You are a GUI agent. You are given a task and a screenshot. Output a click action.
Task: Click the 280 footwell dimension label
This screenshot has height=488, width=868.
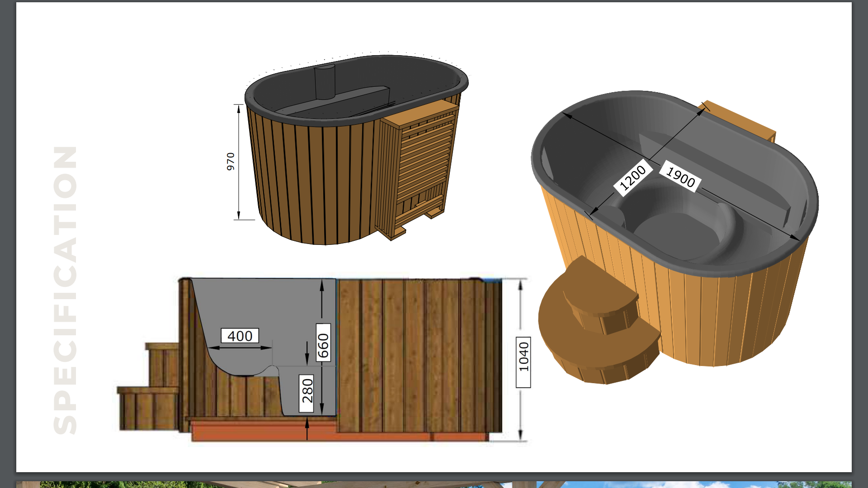[x=307, y=393]
